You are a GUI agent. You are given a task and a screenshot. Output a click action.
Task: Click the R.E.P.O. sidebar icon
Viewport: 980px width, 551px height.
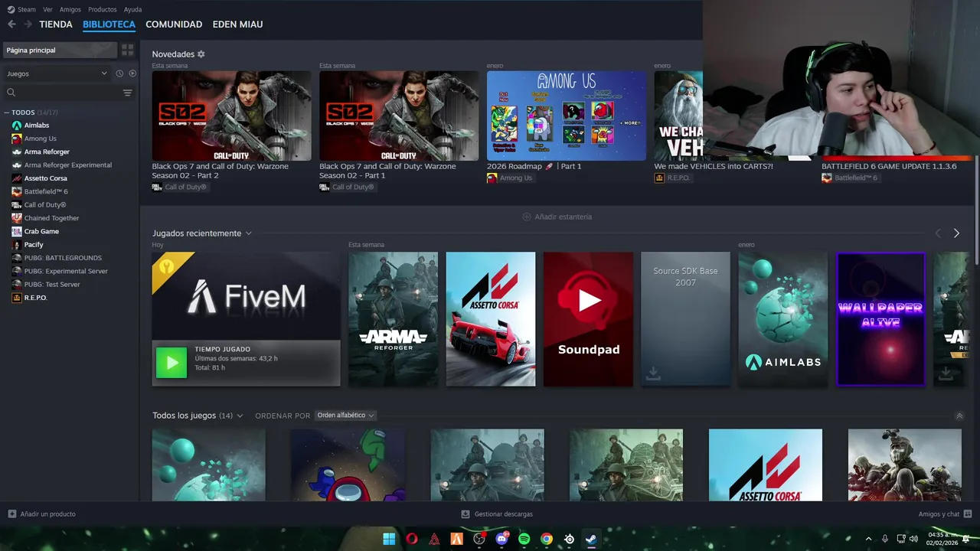click(17, 298)
